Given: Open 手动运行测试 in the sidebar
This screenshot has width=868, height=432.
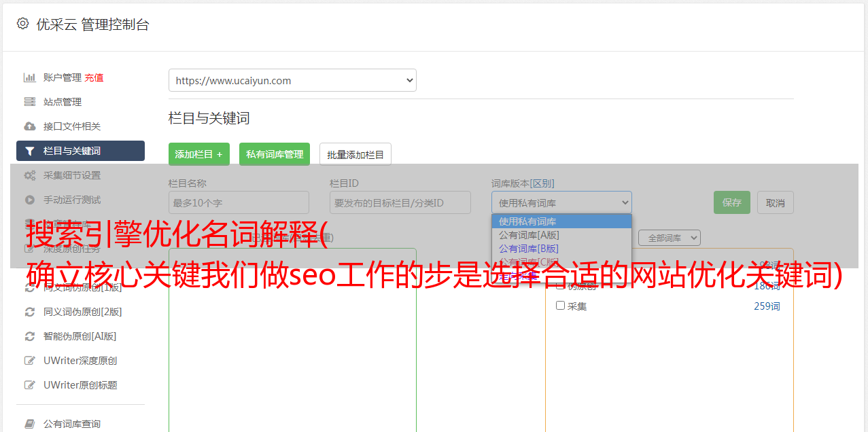Looking at the screenshot, I should [x=72, y=200].
